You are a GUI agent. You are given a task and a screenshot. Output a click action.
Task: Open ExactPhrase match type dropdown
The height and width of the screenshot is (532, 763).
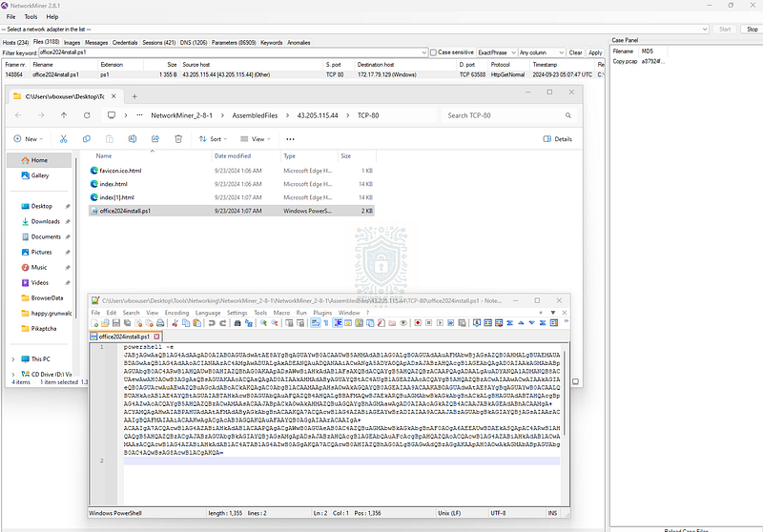[x=496, y=52]
